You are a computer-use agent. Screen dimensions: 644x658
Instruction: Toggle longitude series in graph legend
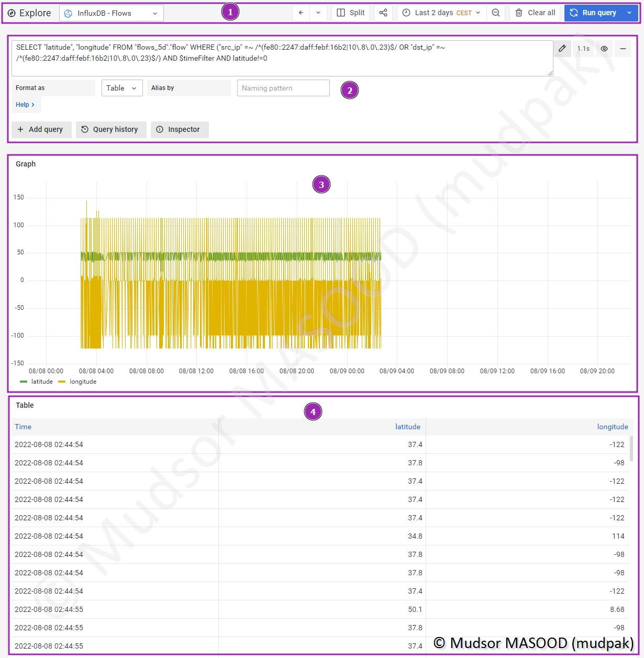pyautogui.click(x=83, y=382)
